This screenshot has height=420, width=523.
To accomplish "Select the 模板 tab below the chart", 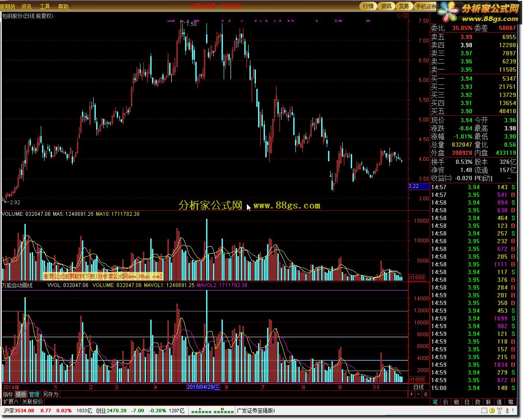I will (x=21, y=394).
